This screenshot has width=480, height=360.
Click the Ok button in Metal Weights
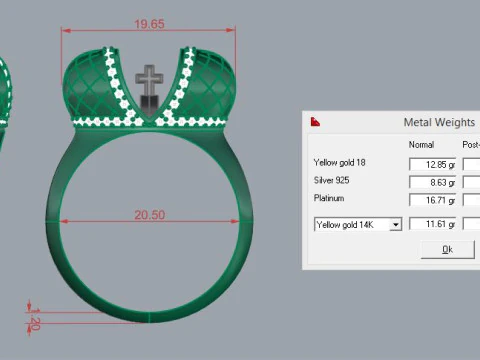pos(448,249)
